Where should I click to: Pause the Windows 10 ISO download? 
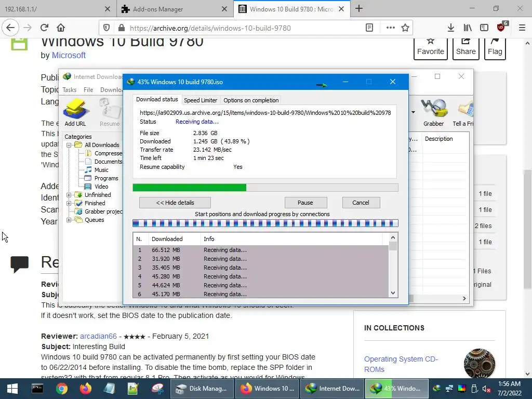coord(305,203)
